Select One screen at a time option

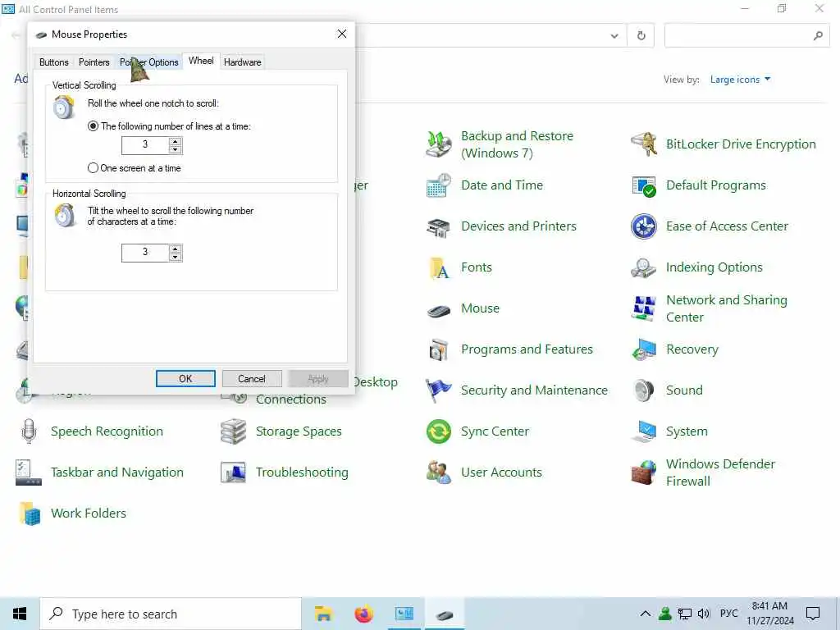[93, 168]
